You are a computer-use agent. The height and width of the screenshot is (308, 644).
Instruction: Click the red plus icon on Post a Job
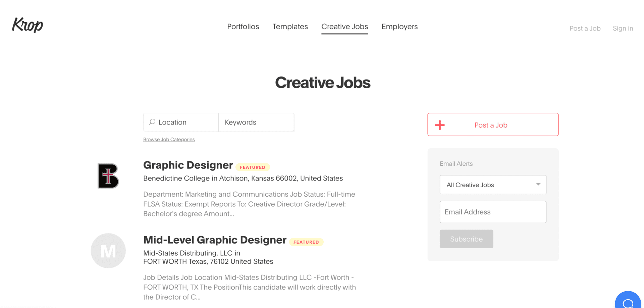(x=439, y=124)
